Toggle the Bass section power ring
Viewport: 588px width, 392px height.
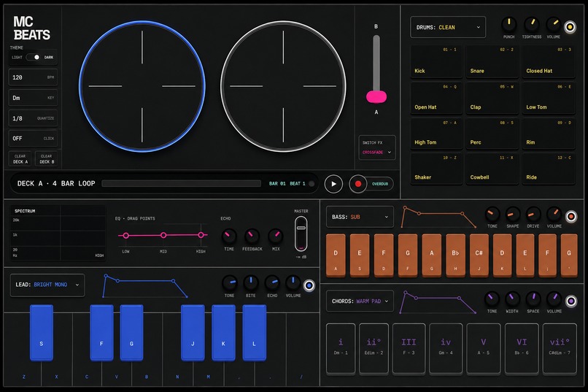570,217
